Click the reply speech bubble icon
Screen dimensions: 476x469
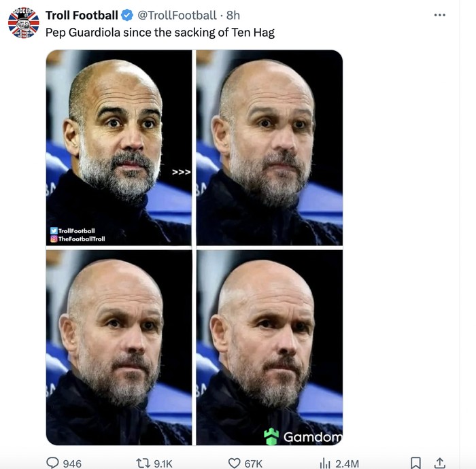click(53, 463)
